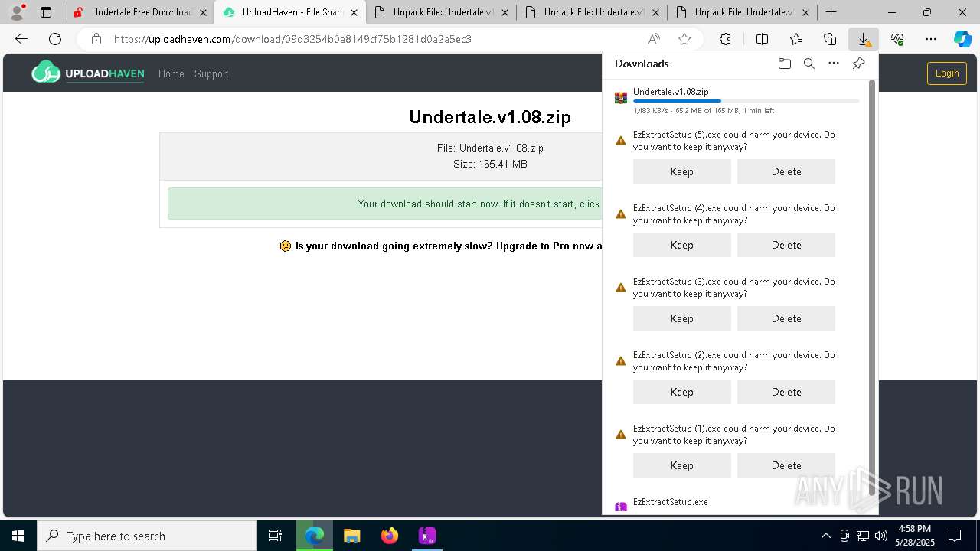
Task: Pin the Downloads panel
Action: (858, 64)
